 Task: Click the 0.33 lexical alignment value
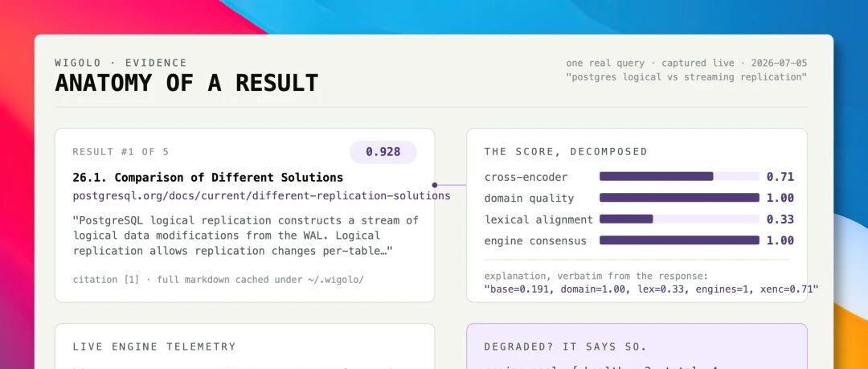tap(780, 219)
